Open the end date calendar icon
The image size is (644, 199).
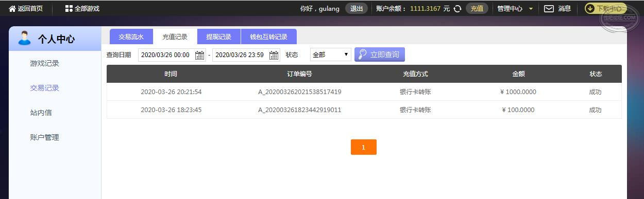pos(274,55)
